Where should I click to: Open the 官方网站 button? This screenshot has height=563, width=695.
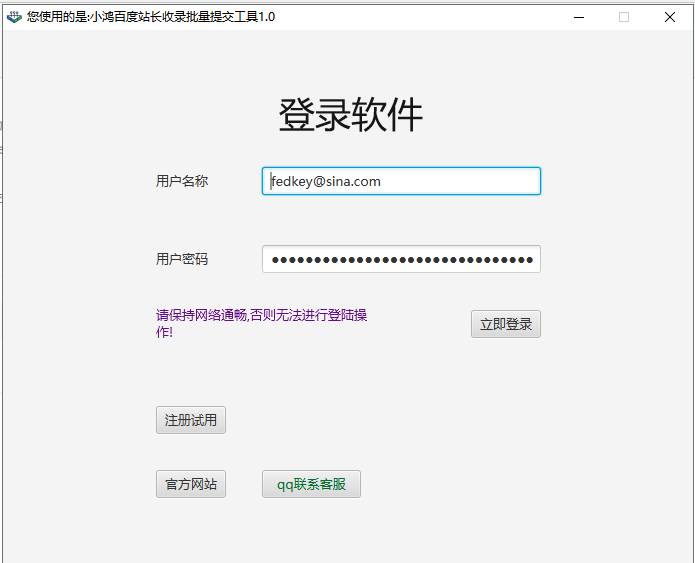tap(190, 484)
